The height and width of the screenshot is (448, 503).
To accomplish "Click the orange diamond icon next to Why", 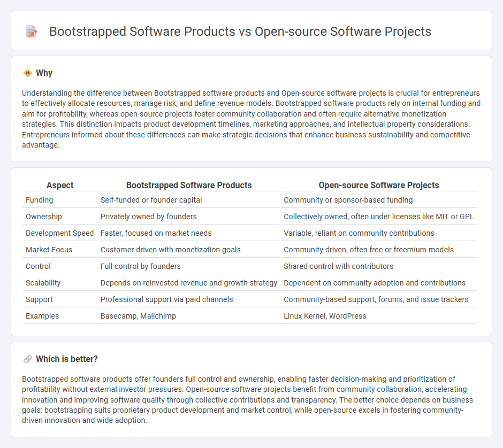I will (x=28, y=73).
